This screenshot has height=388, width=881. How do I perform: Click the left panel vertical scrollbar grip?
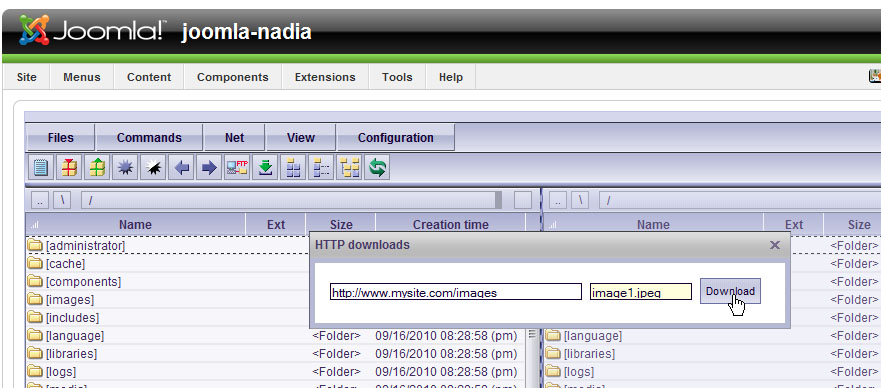click(533, 334)
